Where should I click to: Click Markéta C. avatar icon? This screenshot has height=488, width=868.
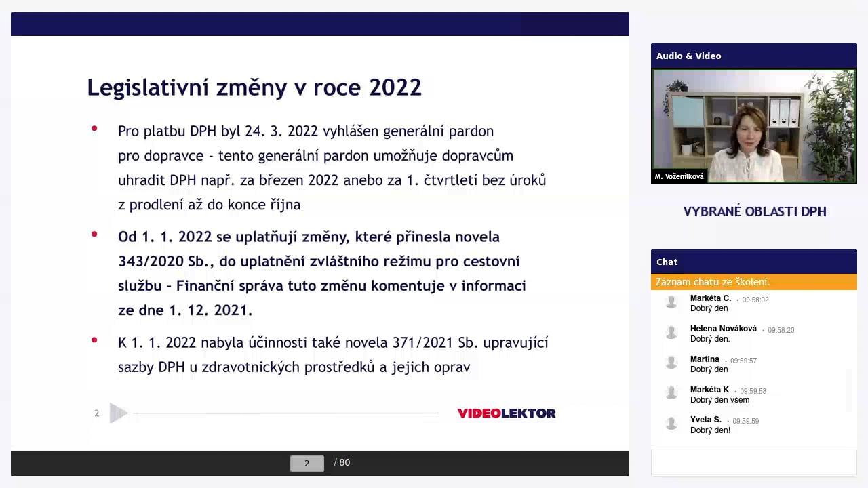coord(671,302)
